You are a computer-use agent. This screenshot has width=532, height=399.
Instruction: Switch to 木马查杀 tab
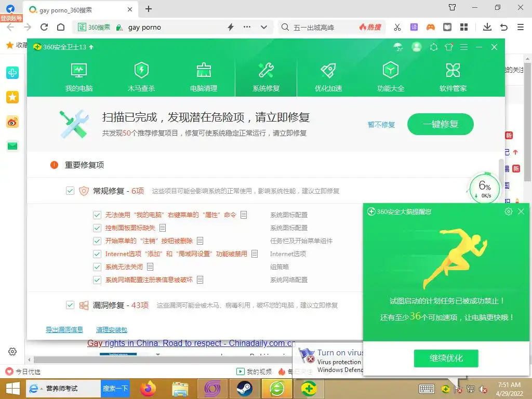click(x=141, y=77)
